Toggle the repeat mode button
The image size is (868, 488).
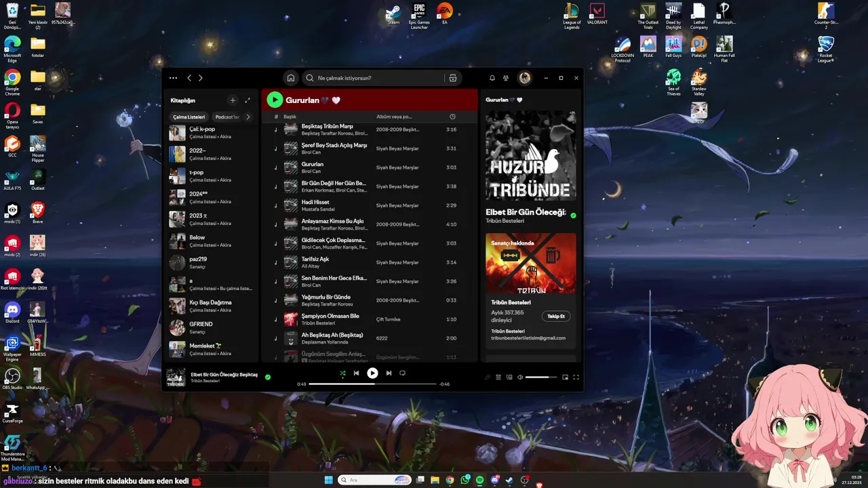pyautogui.click(x=402, y=373)
